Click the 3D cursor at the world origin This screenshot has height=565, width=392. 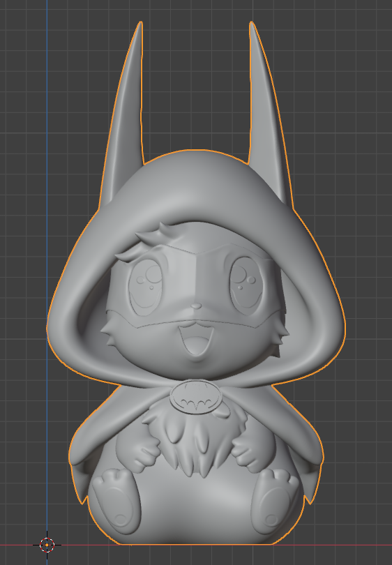47,545
